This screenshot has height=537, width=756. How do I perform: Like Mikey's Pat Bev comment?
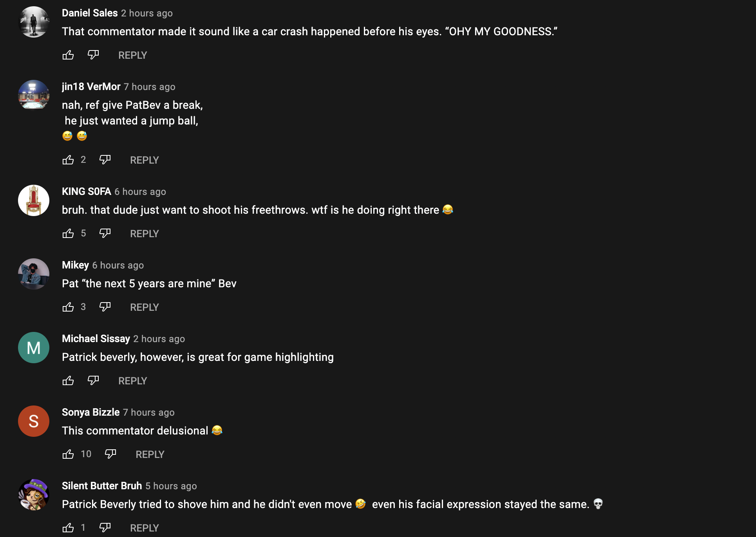68,307
